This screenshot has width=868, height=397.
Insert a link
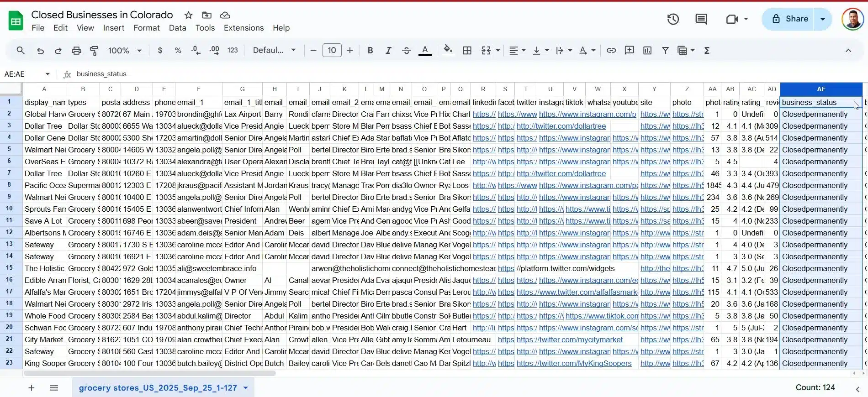point(611,50)
